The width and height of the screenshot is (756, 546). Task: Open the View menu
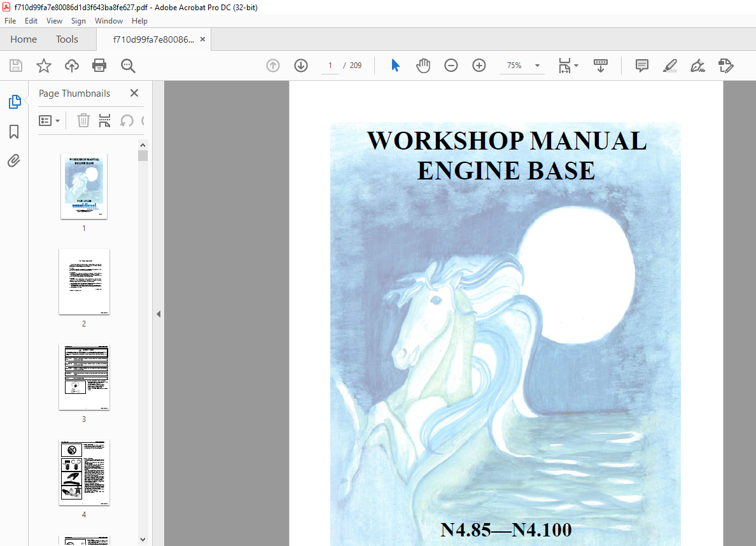point(54,21)
